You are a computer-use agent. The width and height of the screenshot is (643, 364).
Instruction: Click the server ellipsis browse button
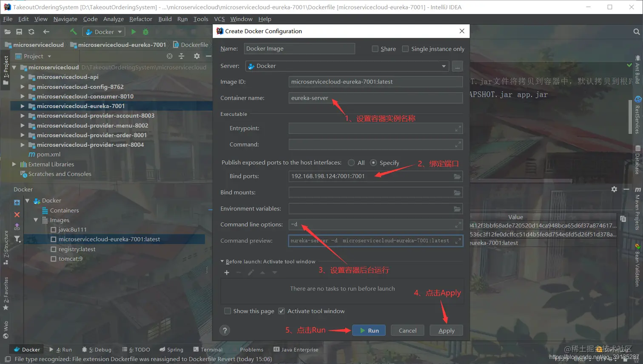[457, 66]
